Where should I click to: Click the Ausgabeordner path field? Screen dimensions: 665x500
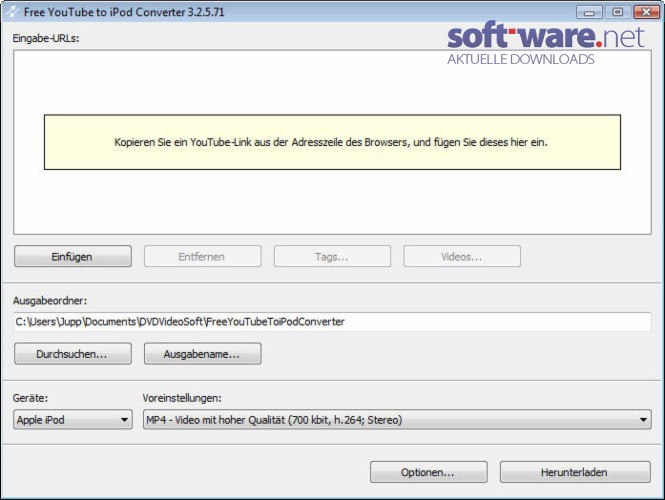pyautogui.click(x=332, y=322)
